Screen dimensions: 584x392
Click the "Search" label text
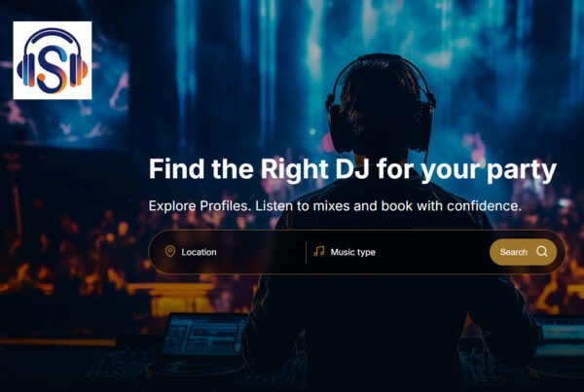(x=514, y=252)
